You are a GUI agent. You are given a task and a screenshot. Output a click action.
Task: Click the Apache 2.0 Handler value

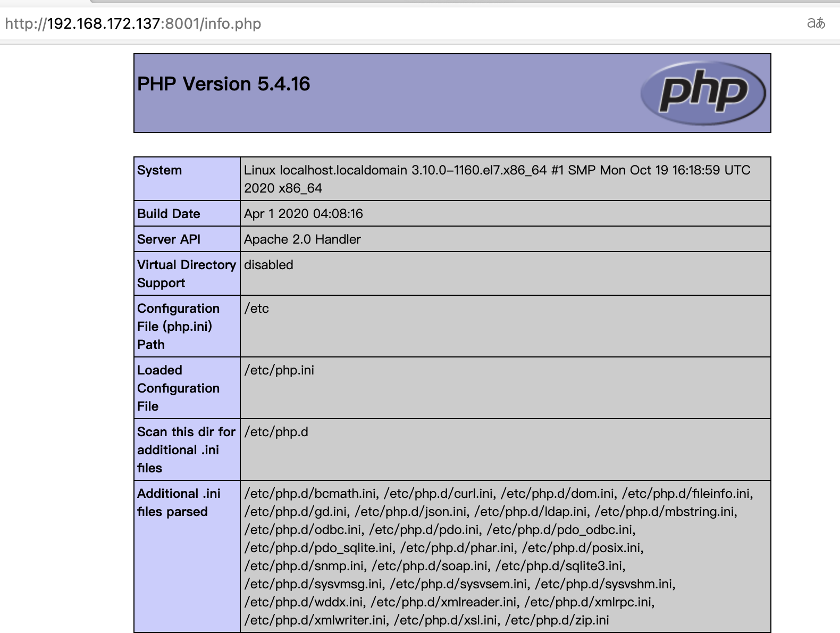[303, 239]
